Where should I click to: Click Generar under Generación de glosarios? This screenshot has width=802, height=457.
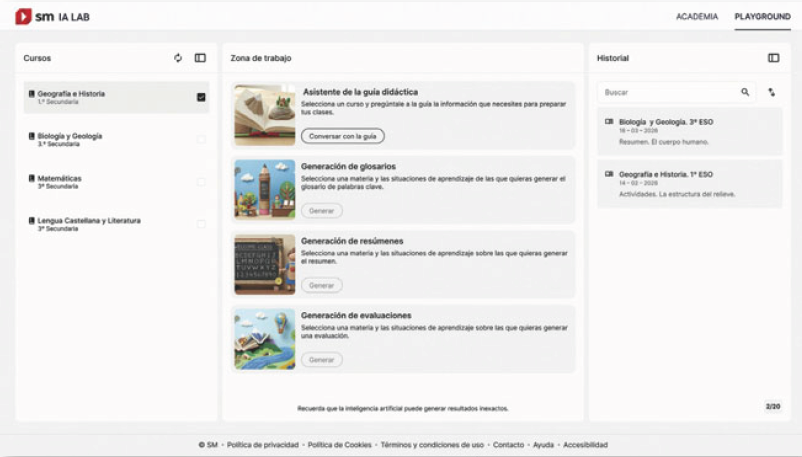click(x=321, y=211)
